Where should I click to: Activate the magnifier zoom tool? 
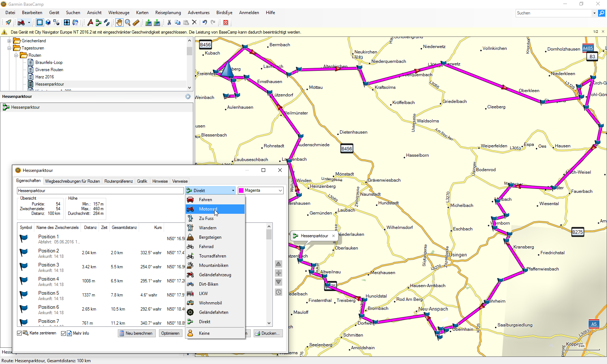point(128,22)
